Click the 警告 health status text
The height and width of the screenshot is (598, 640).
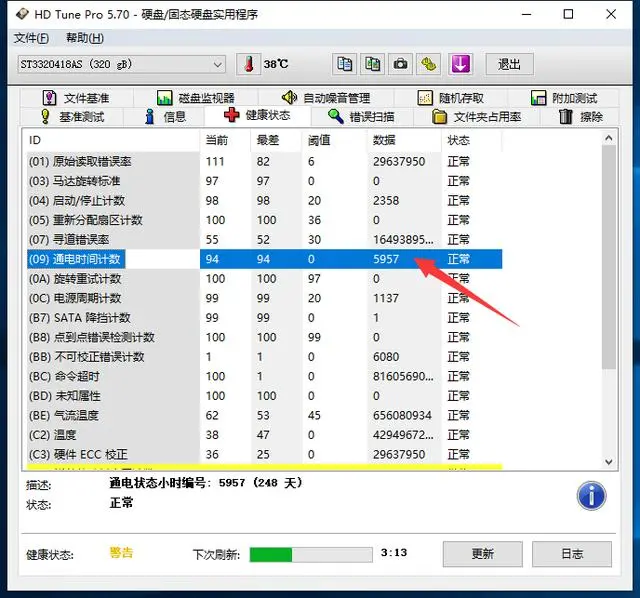pos(121,553)
